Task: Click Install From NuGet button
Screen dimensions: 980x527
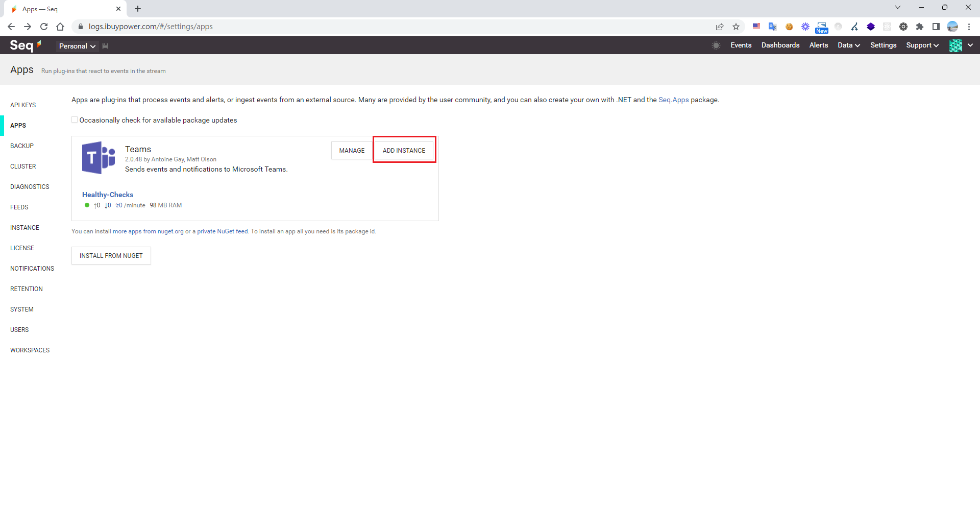Action: [111, 256]
